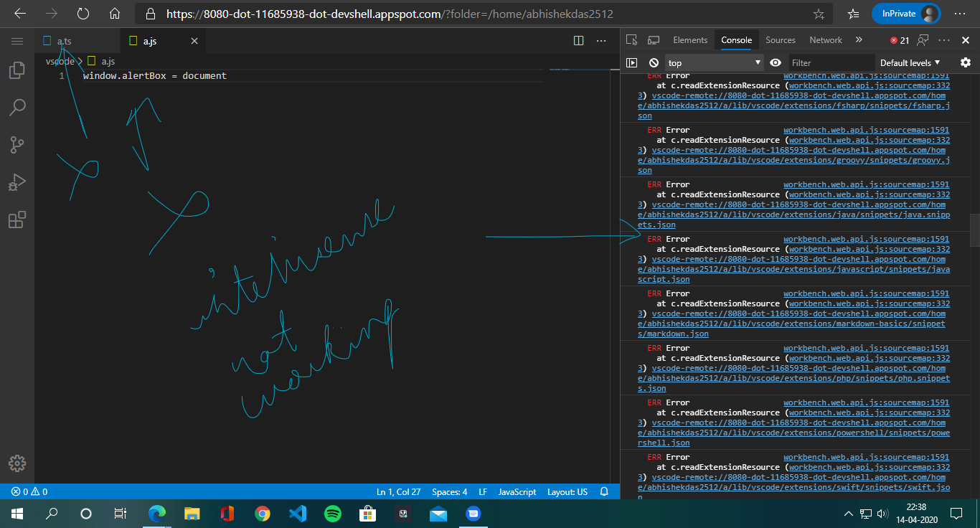This screenshot has width=980, height=528.
Task: Open Google Chrome from the taskbar
Action: click(x=263, y=514)
